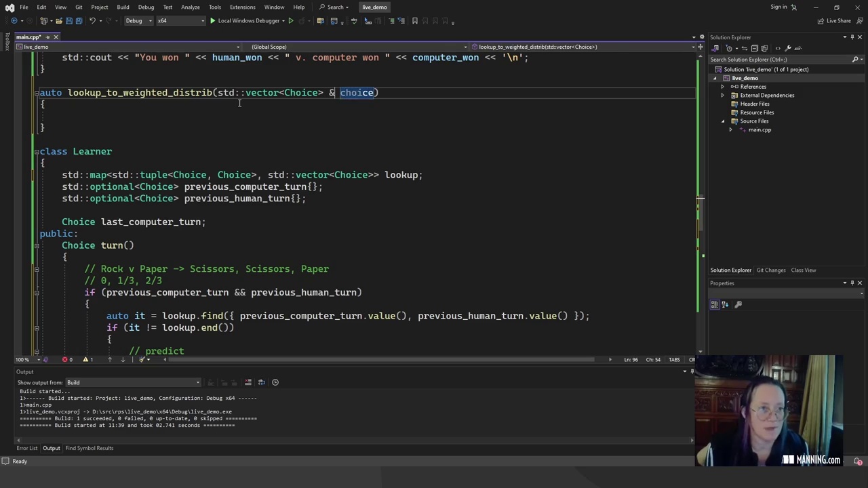Open the editor zoom 100% dropdown
This screenshot has height=488, width=868.
click(x=27, y=359)
